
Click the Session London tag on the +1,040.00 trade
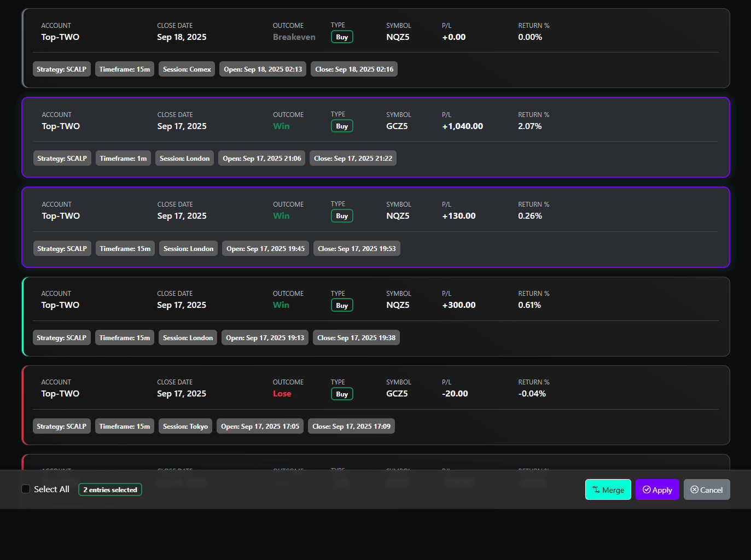tap(184, 158)
